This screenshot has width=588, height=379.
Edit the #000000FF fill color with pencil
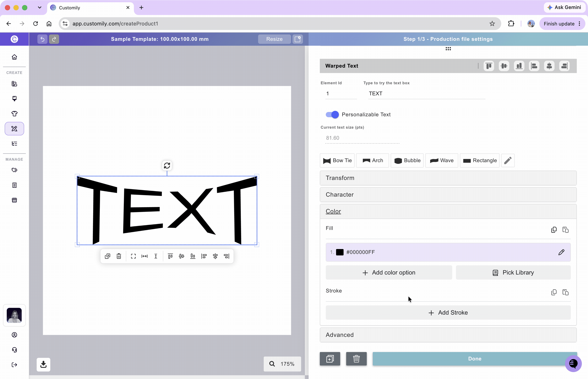[561, 252]
